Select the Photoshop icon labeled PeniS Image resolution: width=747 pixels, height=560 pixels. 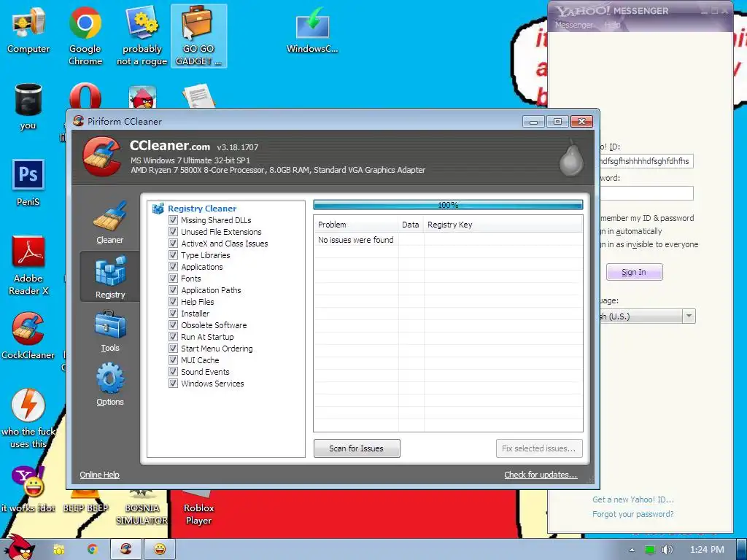click(x=28, y=183)
